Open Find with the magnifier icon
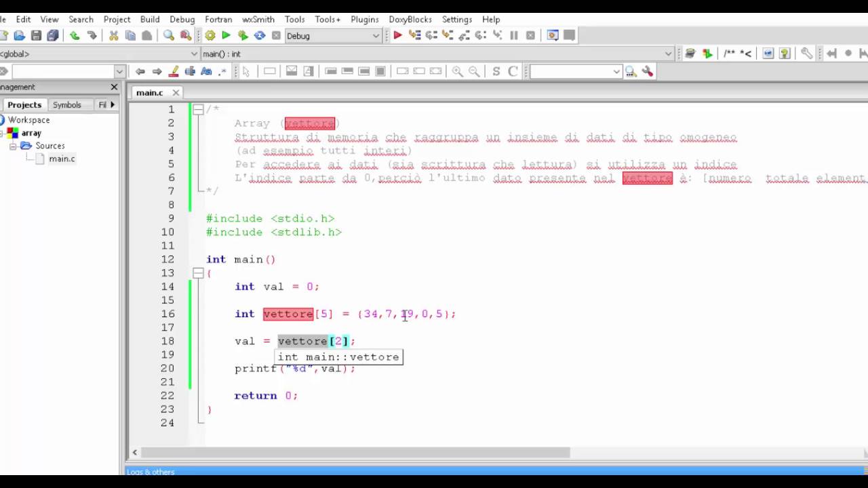Screen dimensions: 868x488 pyautogui.click(x=169, y=36)
